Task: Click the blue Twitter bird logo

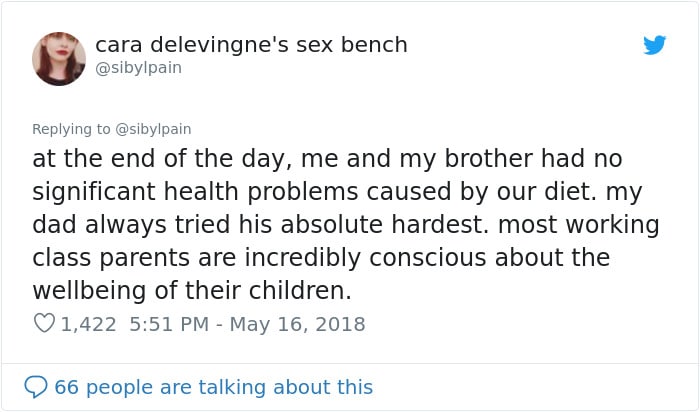Action: [x=654, y=45]
